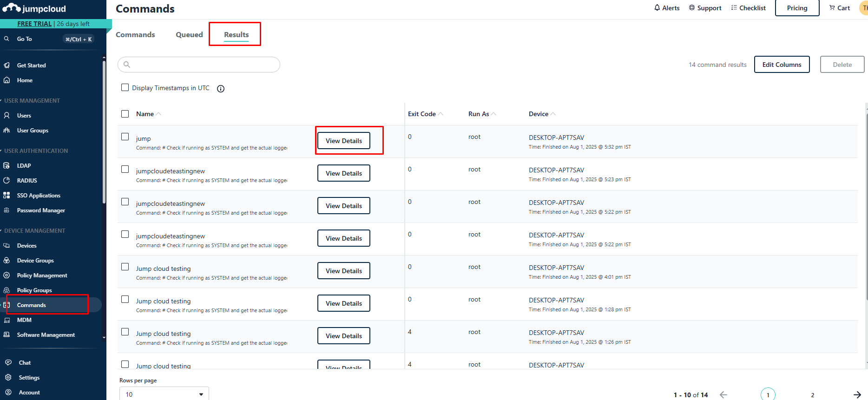The image size is (868, 400).
Task: Select checkbox for 1:26 pm Jump cloud testing
Action: point(125,332)
